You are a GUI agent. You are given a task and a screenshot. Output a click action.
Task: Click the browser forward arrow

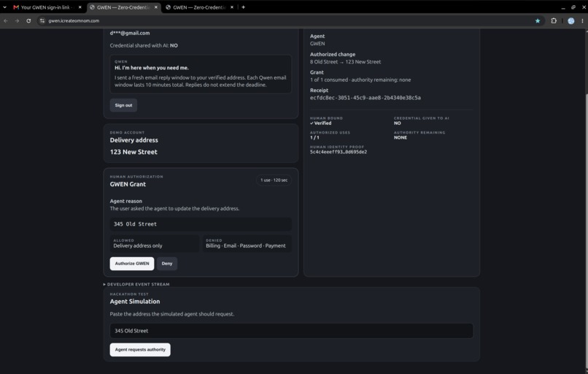click(17, 21)
